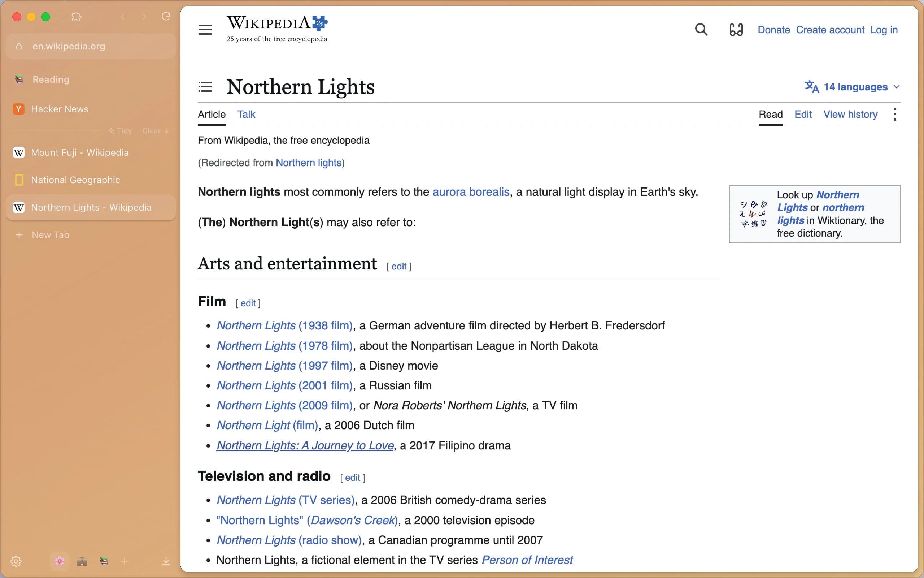Switch to the books space icon in bottom bar
Screen dimensions: 924x578
104,561
